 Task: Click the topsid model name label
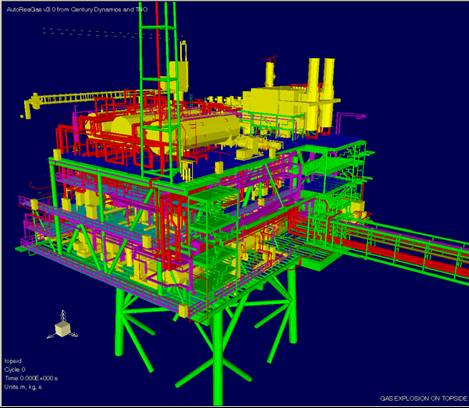(13, 361)
